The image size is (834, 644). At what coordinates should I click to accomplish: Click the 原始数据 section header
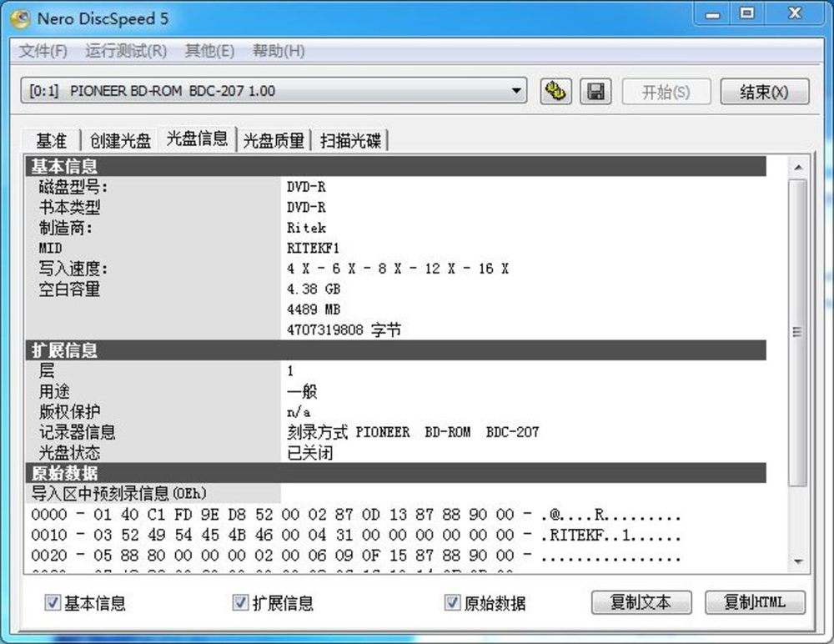click(x=395, y=473)
